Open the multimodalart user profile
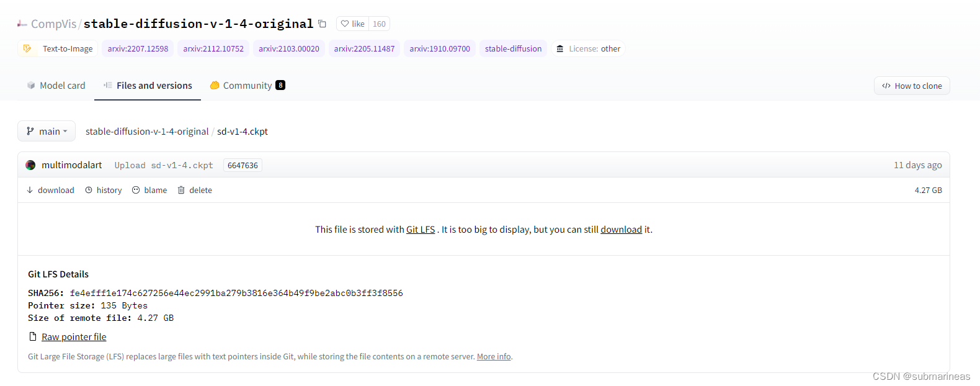This screenshot has width=980, height=386. (x=71, y=165)
